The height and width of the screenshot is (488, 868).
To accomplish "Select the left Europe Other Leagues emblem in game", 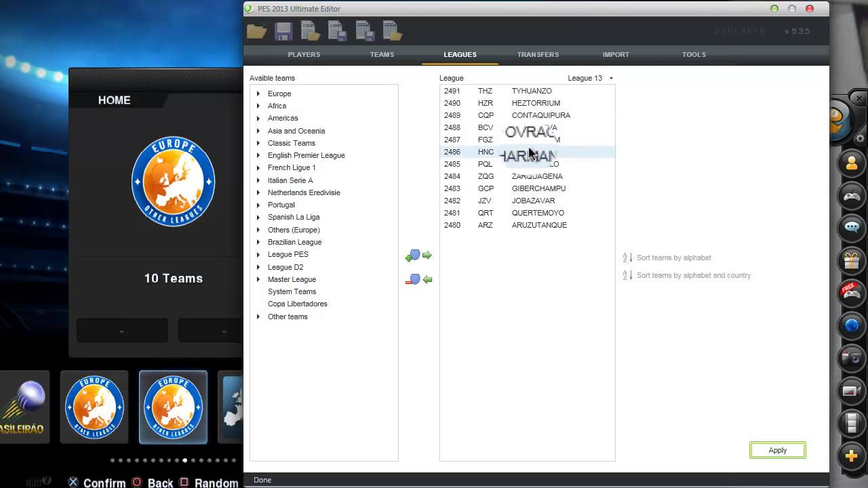I will pos(94,407).
